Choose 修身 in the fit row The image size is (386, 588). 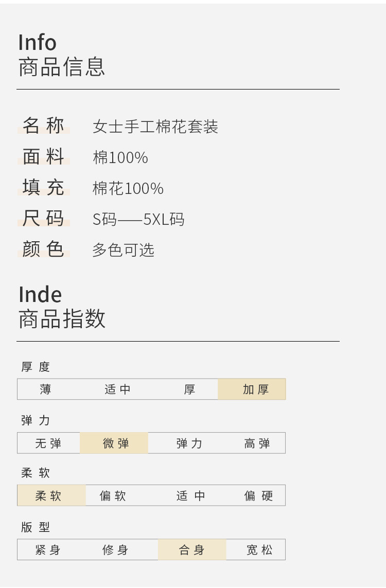click(115, 550)
